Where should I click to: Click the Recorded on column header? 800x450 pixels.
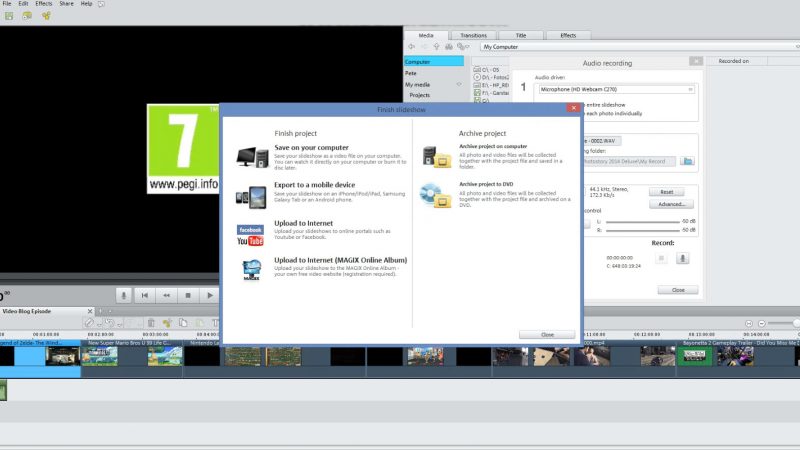pyautogui.click(x=734, y=61)
